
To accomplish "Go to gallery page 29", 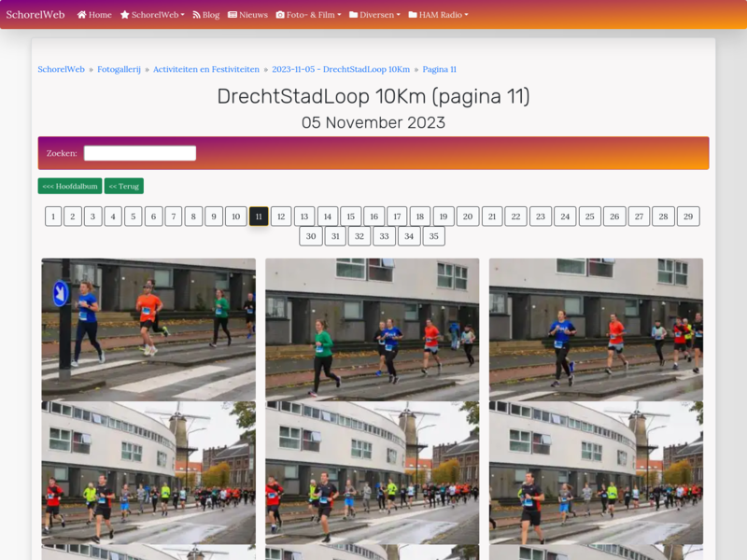I will click(688, 217).
